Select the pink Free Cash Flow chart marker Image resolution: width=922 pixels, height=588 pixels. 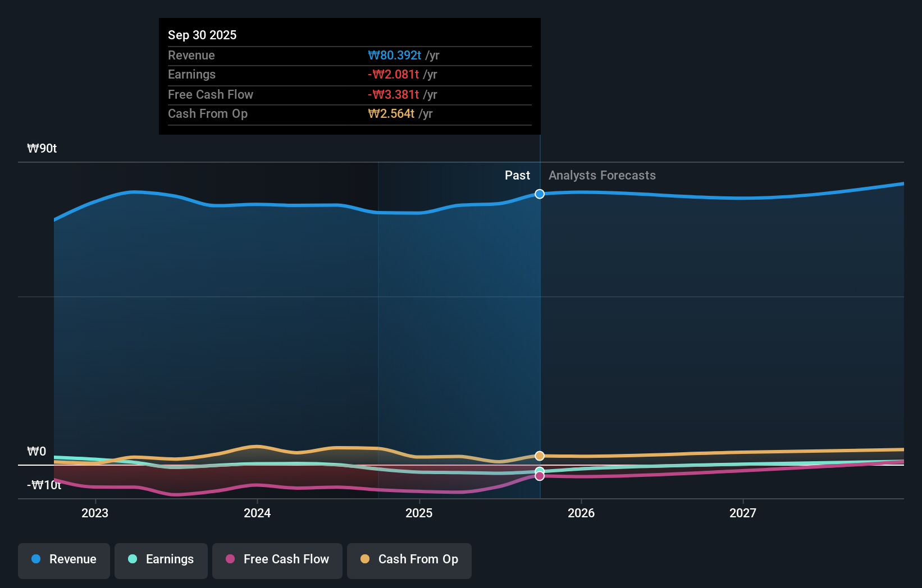pos(540,476)
